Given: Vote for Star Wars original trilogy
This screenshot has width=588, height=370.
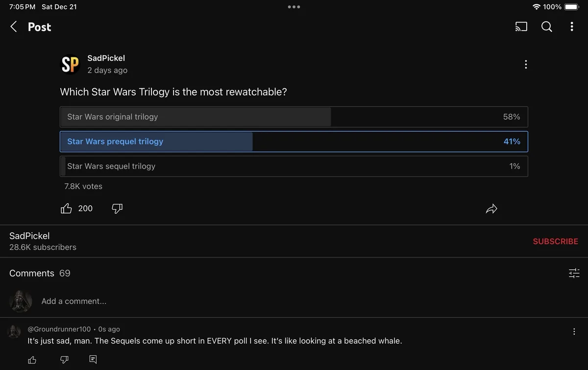Looking at the screenshot, I should (x=294, y=117).
